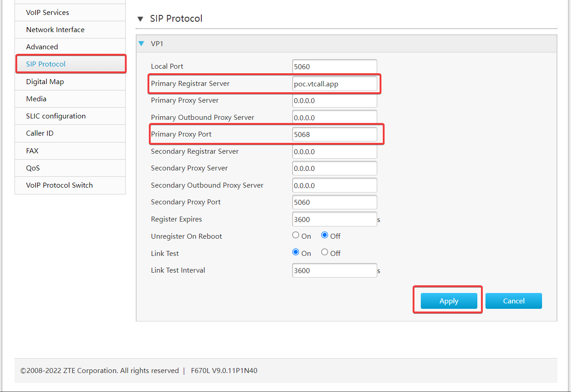Click the Register Expires input box
571x392 pixels.
point(334,219)
